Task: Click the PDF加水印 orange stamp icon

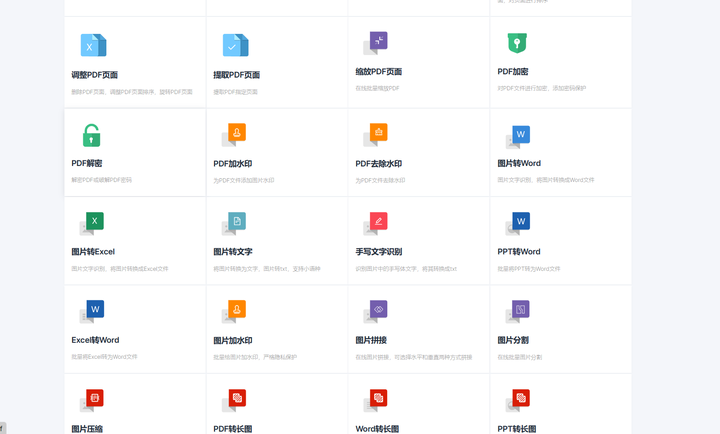Action: click(234, 135)
